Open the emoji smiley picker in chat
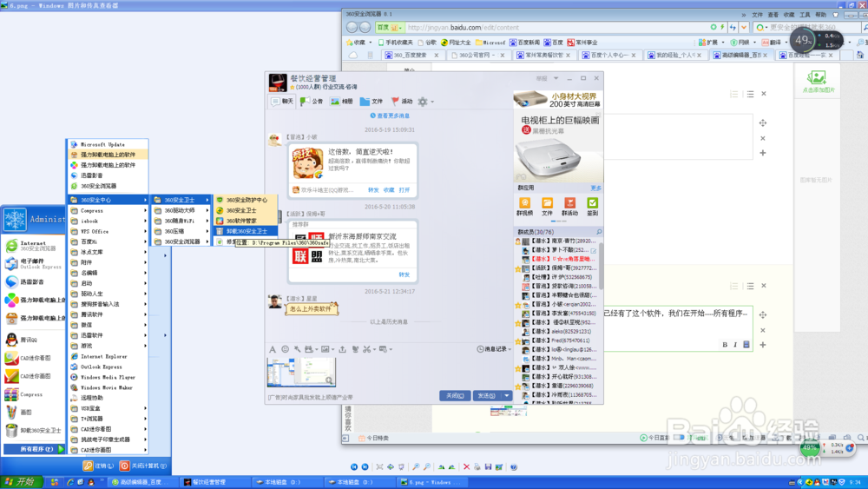 click(x=285, y=349)
